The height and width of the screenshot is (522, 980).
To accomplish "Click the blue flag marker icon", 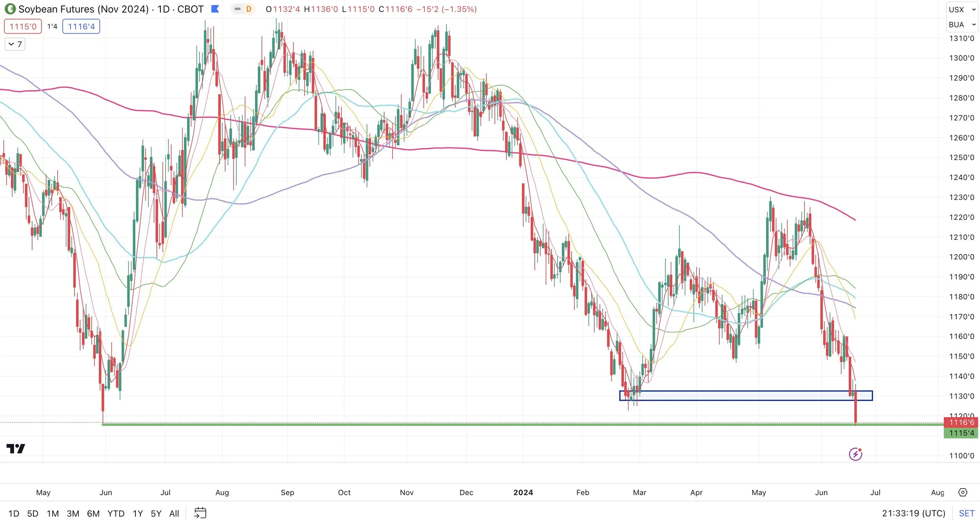I will (215, 9).
